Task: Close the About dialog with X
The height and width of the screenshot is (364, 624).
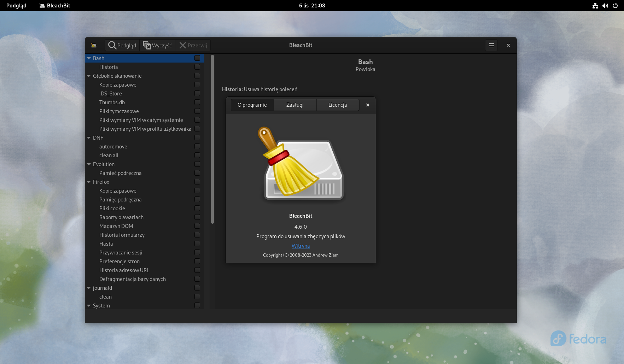Action: pyautogui.click(x=368, y=105)
